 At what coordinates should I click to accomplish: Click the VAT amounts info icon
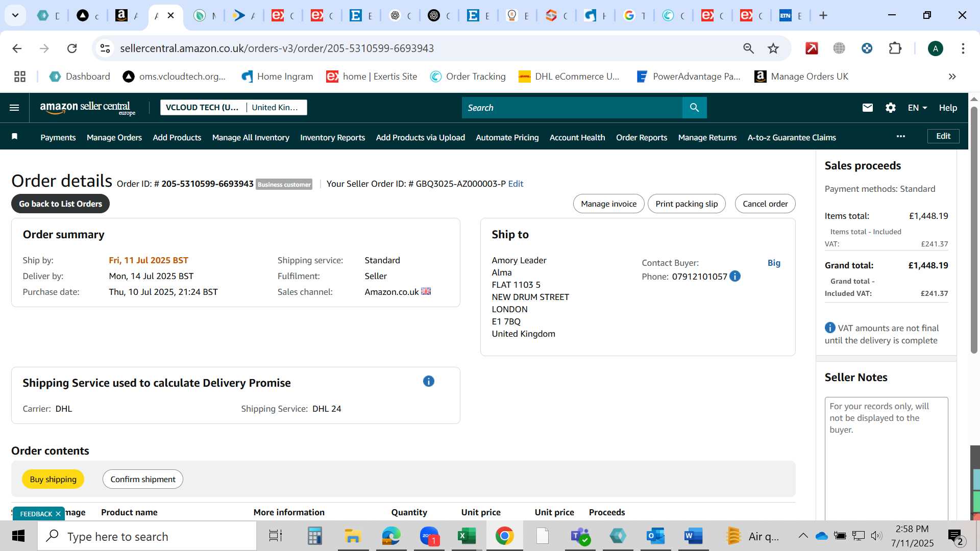[830, 328]
